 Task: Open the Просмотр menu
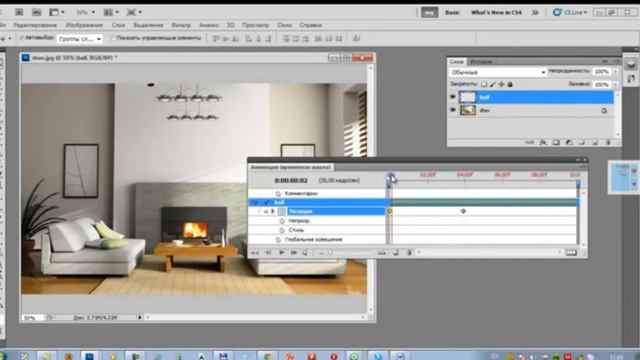click(255, 25)
